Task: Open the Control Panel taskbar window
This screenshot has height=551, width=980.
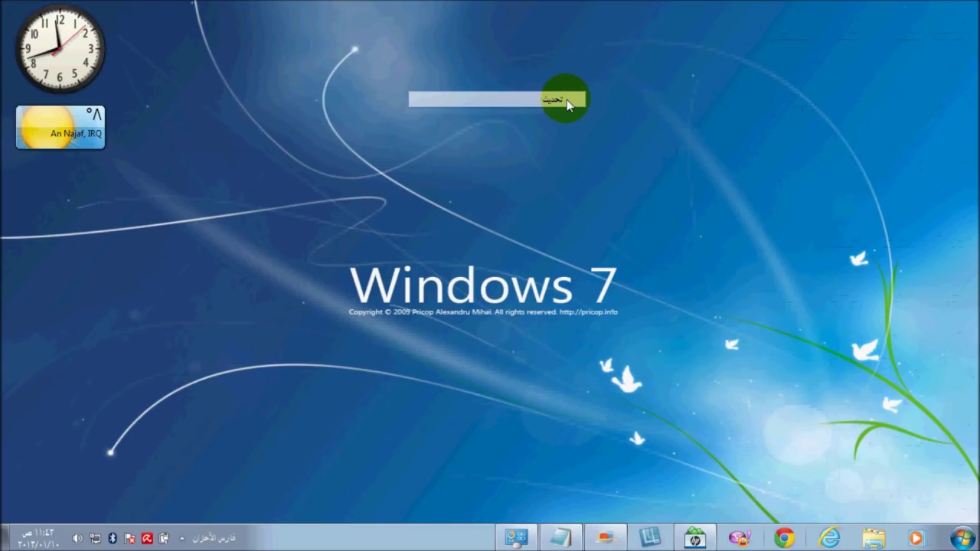Action: pos(516,538)
